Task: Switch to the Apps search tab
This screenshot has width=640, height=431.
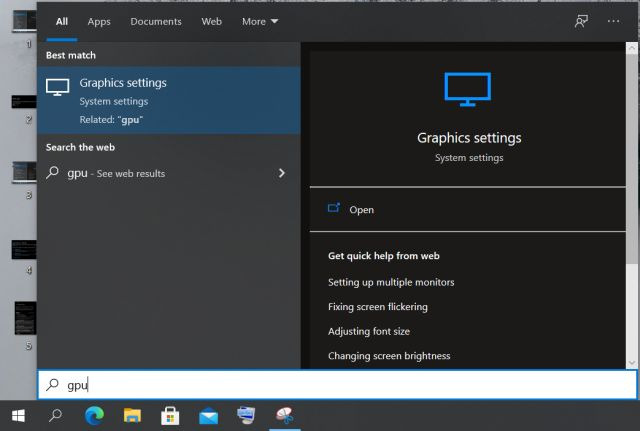Action: point(99,22)
